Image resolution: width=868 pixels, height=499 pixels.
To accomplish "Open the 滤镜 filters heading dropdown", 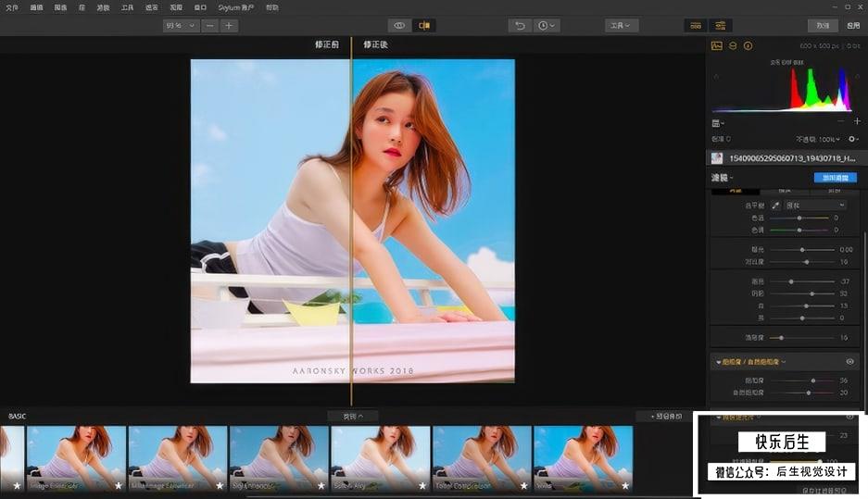I will 723,178.
